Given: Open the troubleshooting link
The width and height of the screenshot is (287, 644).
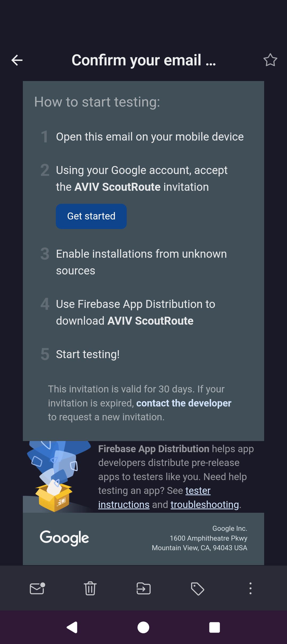Looking at the screenshot, I should 205,504.
